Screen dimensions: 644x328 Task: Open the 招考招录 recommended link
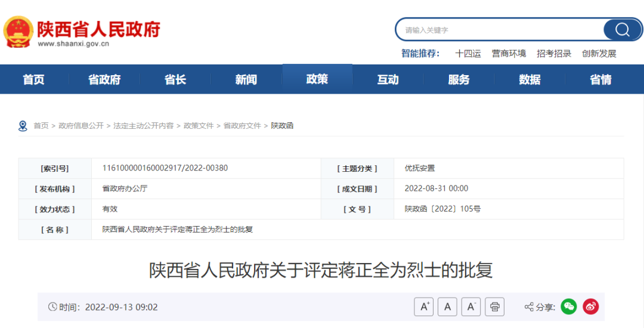click(554, 54)
